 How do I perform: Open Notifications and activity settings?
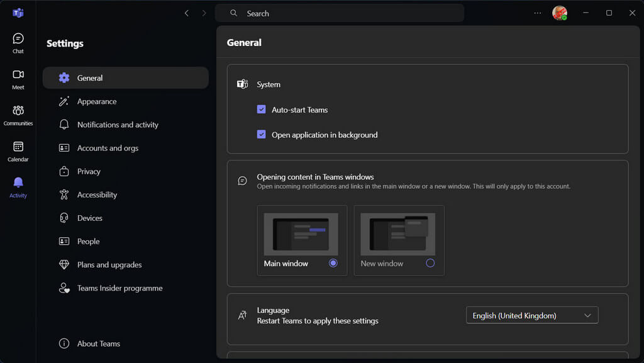click(126, 125)
